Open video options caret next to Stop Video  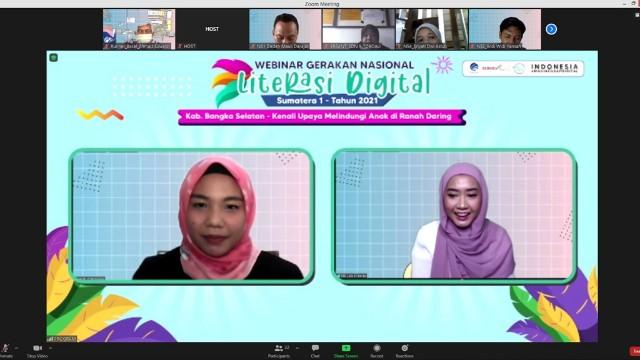pyautogui.click(x=50, y=348)
